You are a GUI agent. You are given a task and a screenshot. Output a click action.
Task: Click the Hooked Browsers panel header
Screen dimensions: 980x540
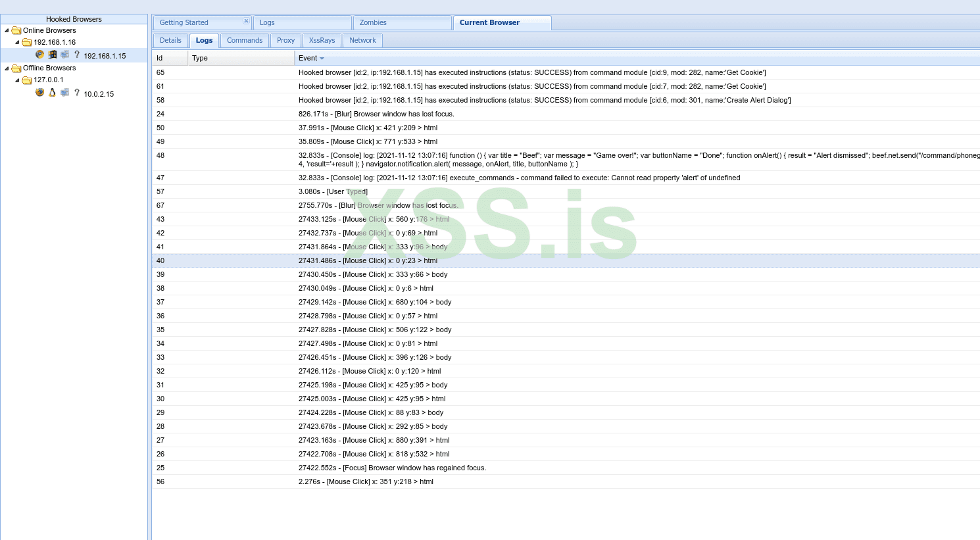(74, 19)
